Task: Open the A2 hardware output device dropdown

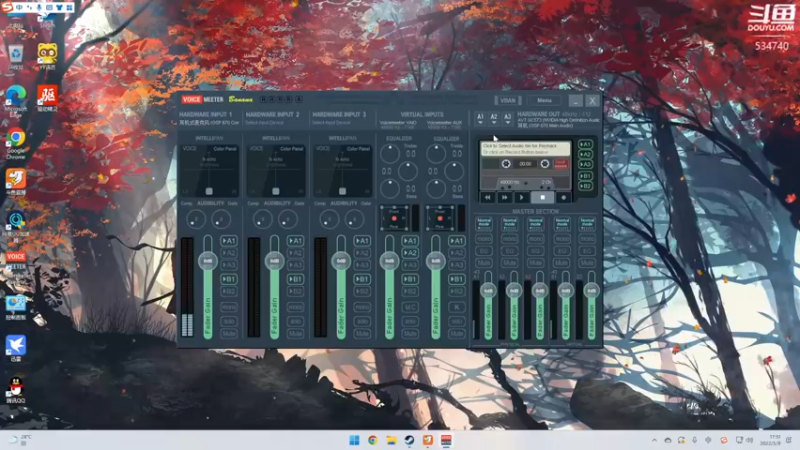Action: pyautogui.click(x=493, y=118)
